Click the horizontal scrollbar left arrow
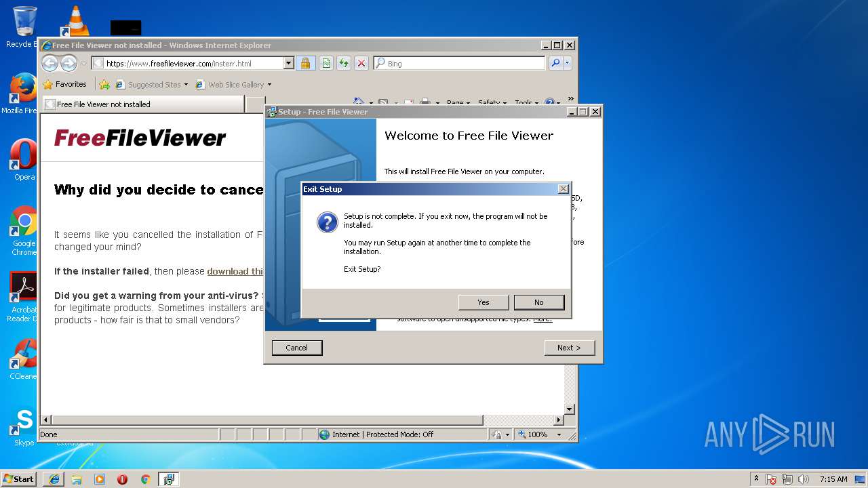 (x=46, y=420)
